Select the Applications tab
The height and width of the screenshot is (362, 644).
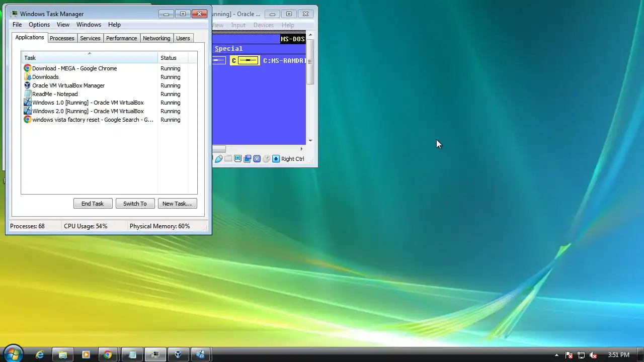click(30, 37)
